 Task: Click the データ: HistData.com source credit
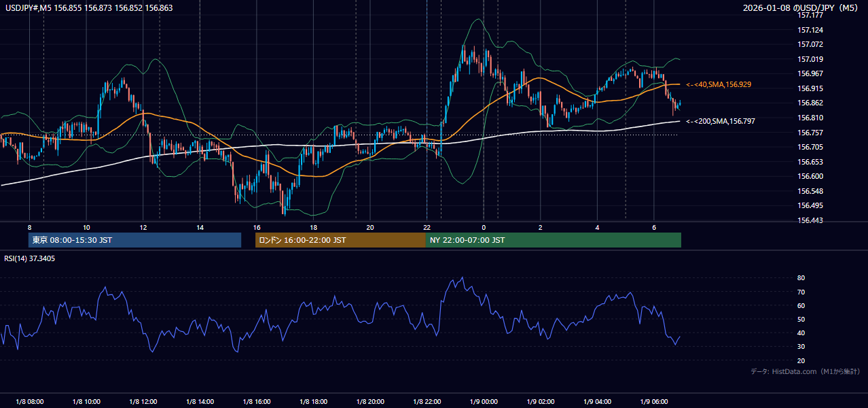point(805,371)
